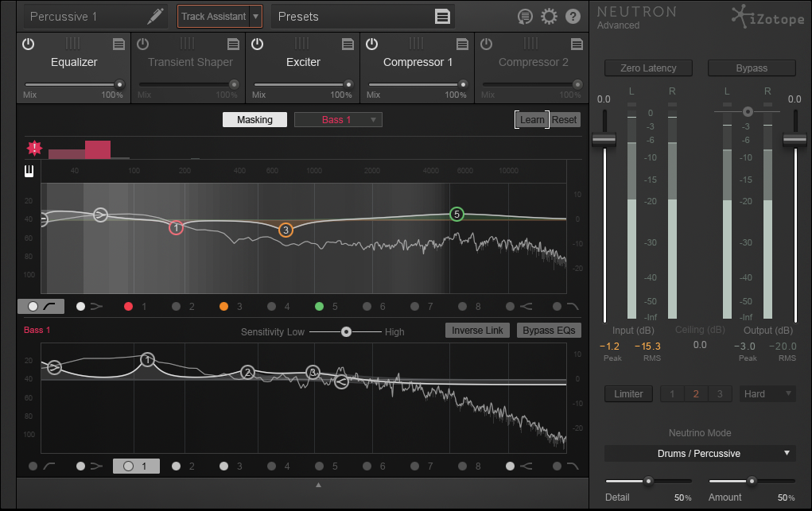Open the Drums / Percussive Neutrino Mode dropdown
This screenshot has width=812, height=511.
700,454
